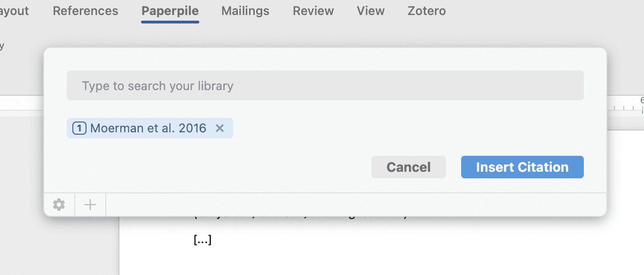Click the number 1 badge on citation chip
The height and width of the screenshot is (275, 644).
coord(79,128)
